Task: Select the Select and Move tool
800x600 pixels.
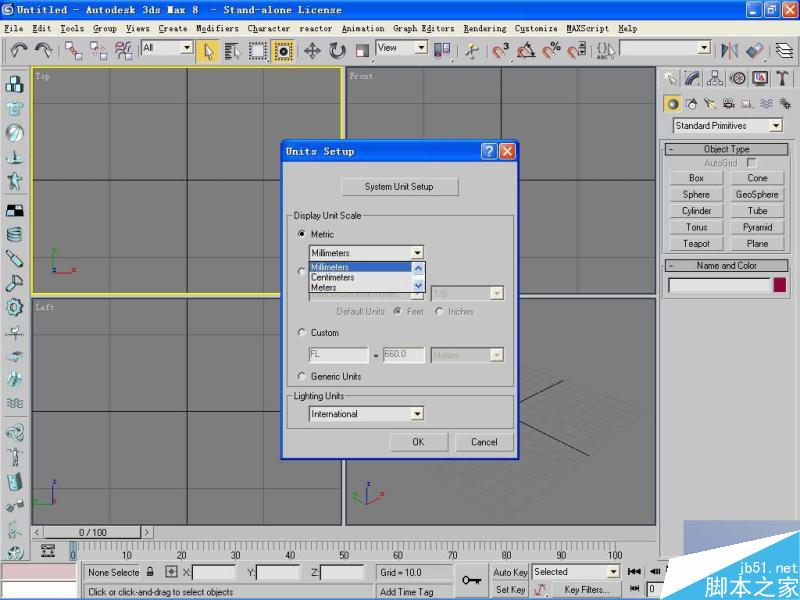Action: [x=311, y=50]
